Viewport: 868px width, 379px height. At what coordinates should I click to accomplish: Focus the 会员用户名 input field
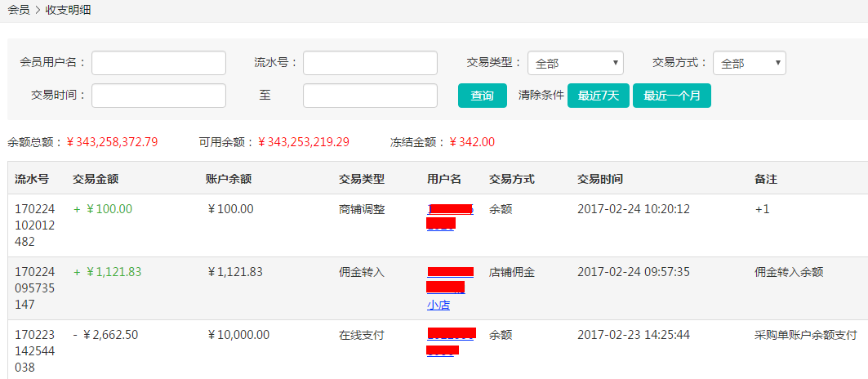point(158,63)
